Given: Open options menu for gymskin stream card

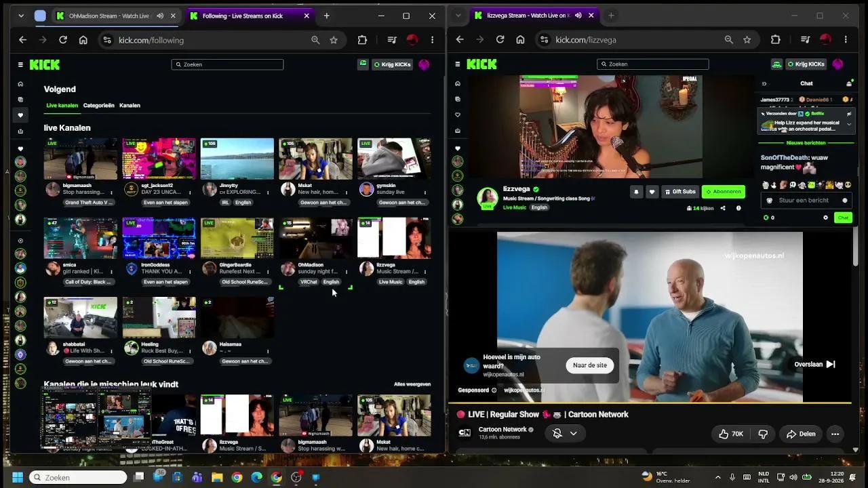Looking at the screenshot, I should pos(425,192).
